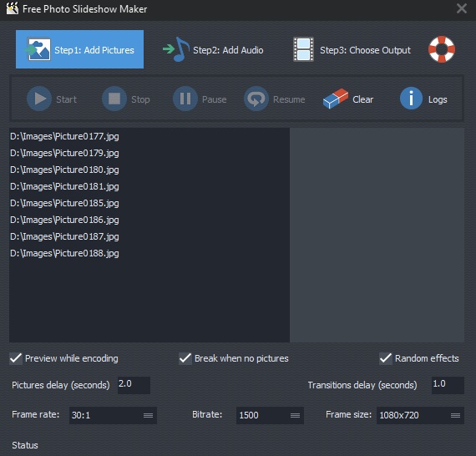Click the Clear eraser icon

[336, 99]
